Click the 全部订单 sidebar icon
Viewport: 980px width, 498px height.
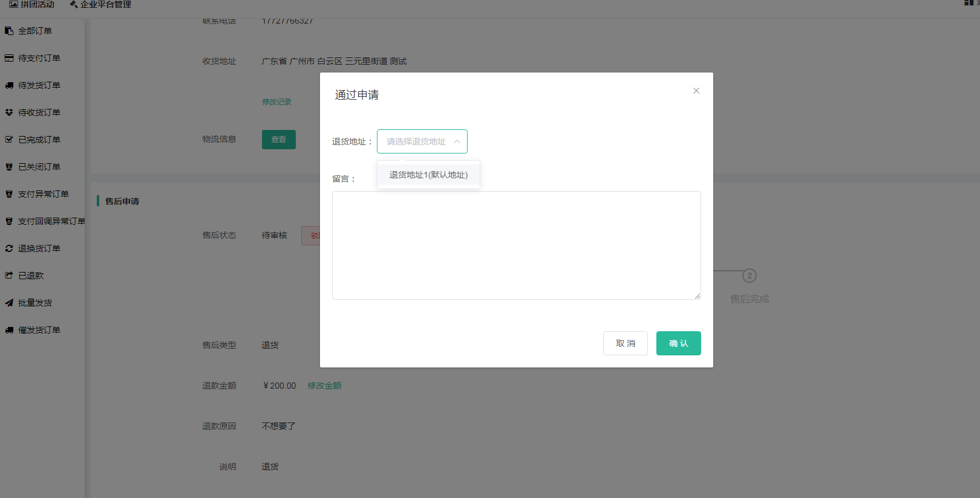pos(9,31)
